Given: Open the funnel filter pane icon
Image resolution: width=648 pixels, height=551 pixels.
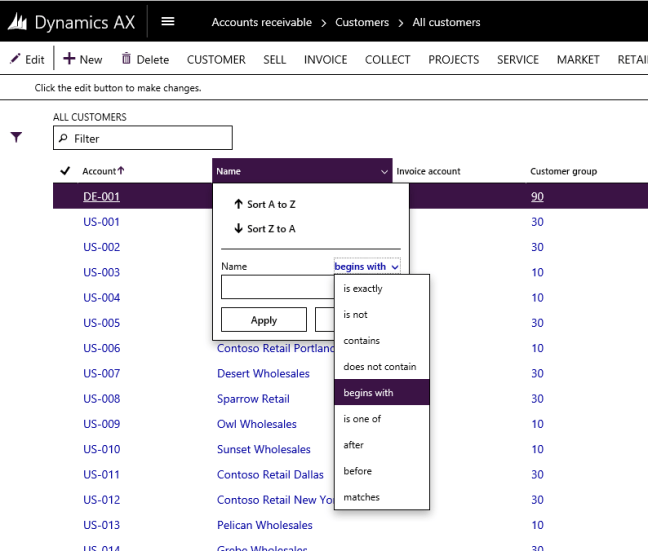Looking at the screenshot, I should point(16,138).
